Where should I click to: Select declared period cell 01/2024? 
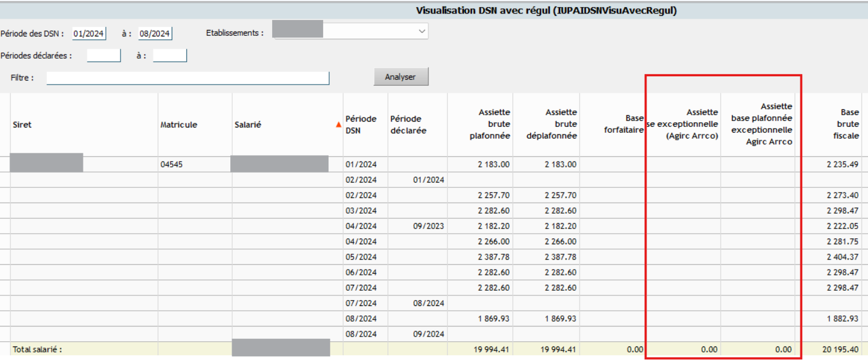coord(428,180)
